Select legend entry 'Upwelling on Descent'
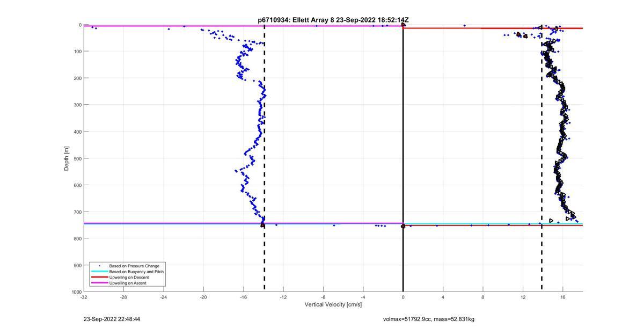The width and height of the screenshot is (644, 328). click(x=129, y=277)
